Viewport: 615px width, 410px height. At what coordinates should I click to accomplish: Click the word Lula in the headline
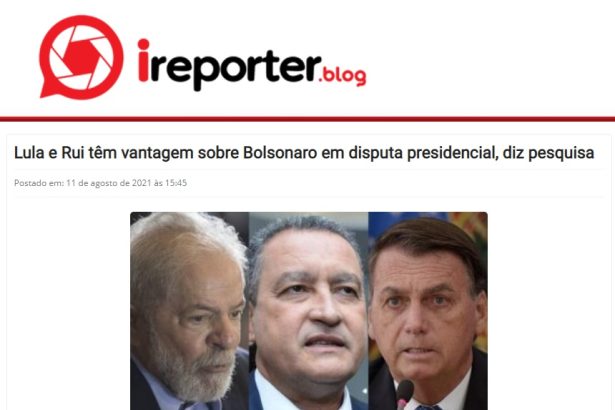[x=29, y=153]
